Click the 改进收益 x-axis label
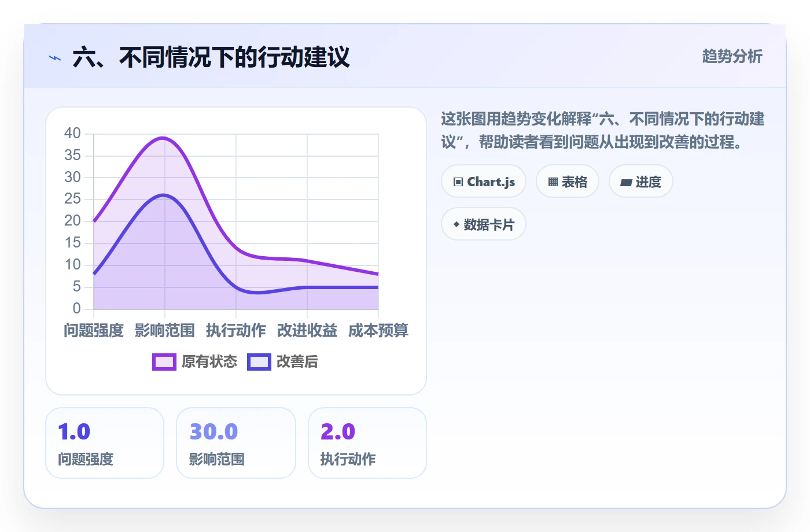This screenshot has width=810, height=532. click(307, 331)
